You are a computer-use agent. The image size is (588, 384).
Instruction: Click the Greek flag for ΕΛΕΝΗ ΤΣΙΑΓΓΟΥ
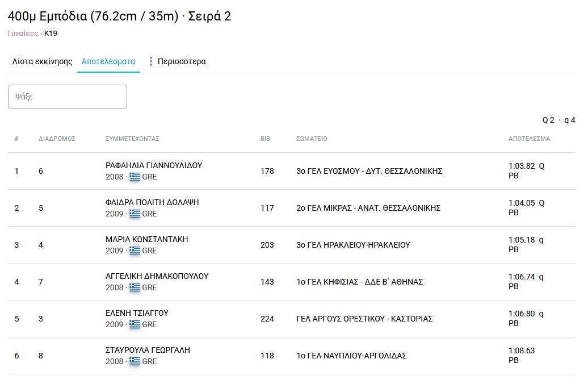[x=135, y=324]
